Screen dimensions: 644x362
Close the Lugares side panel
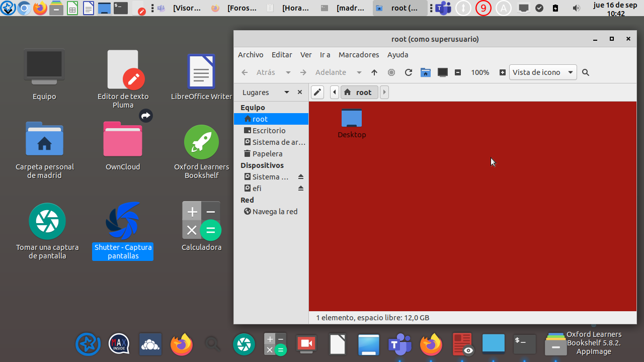click(300, 93)
